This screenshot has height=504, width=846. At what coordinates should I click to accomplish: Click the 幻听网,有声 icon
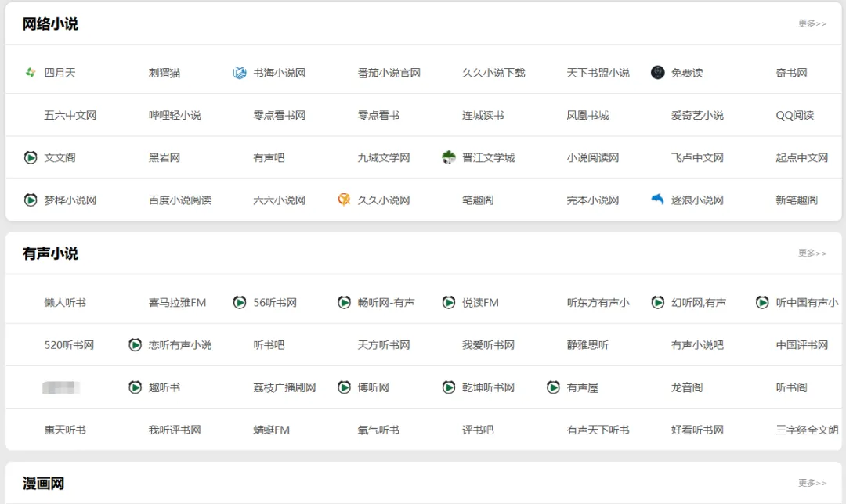(658, 302)
